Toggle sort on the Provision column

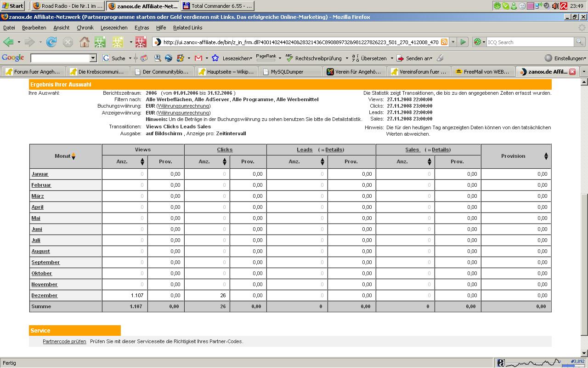point(546,156)
